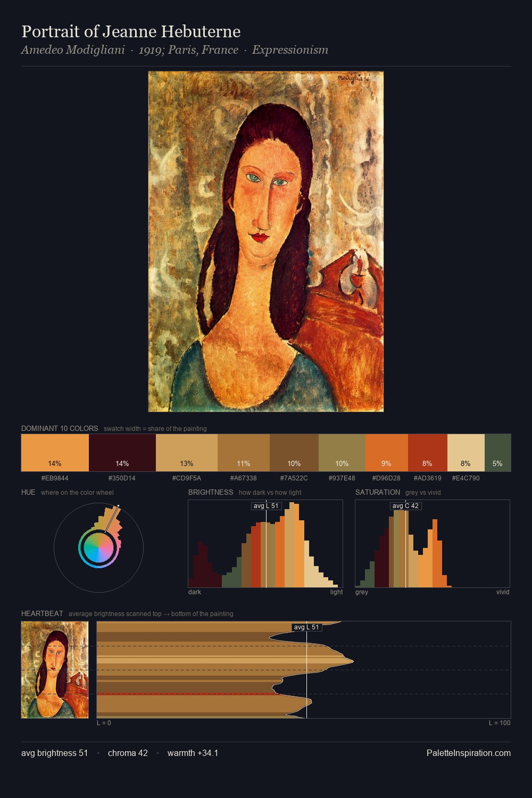Click the #D96D28 hex code label
The image size is (532, 798).
pyautogui.click(x=386, y=478)
